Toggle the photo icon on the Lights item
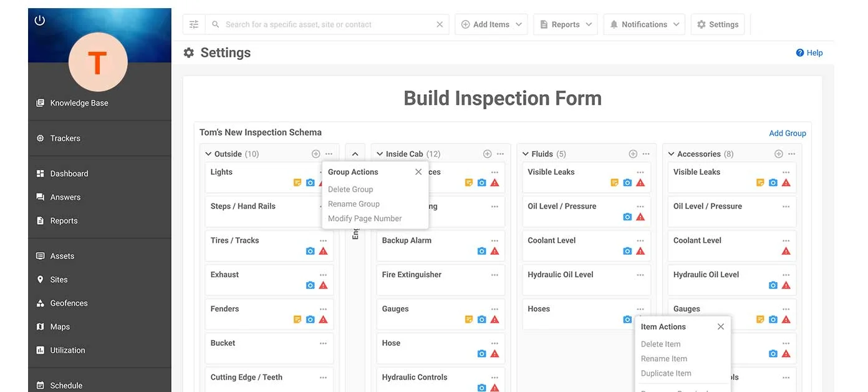Screen dimensions: 868x392 [x=310, y=182]
